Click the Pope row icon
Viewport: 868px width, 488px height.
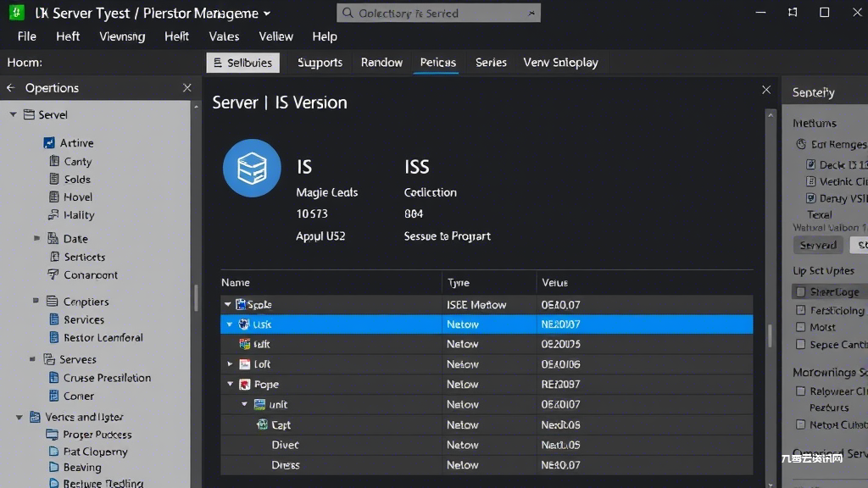(245, 384)
